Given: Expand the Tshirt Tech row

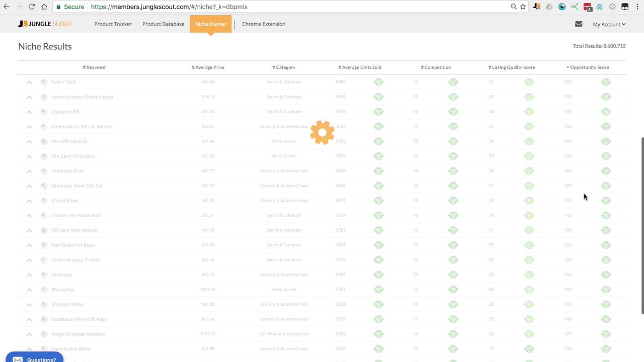Looking at the screenshot, I should click(29, 82).
